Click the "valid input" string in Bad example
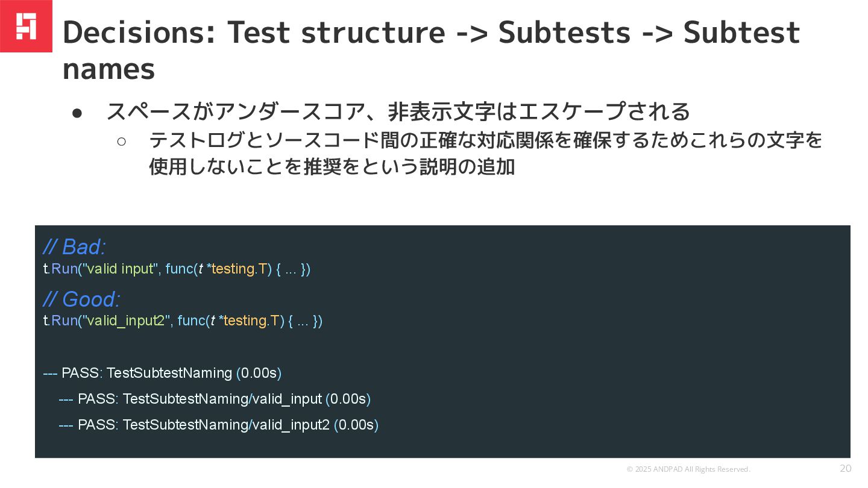 [119, 269]
